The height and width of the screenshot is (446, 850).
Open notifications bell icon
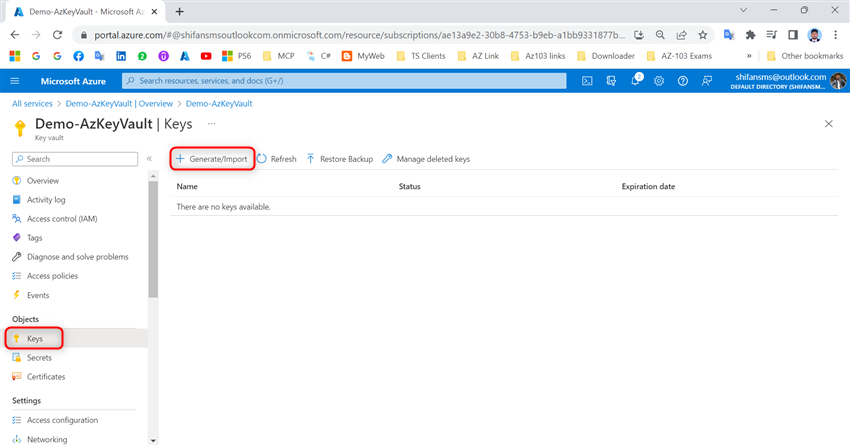coord(635,80)
